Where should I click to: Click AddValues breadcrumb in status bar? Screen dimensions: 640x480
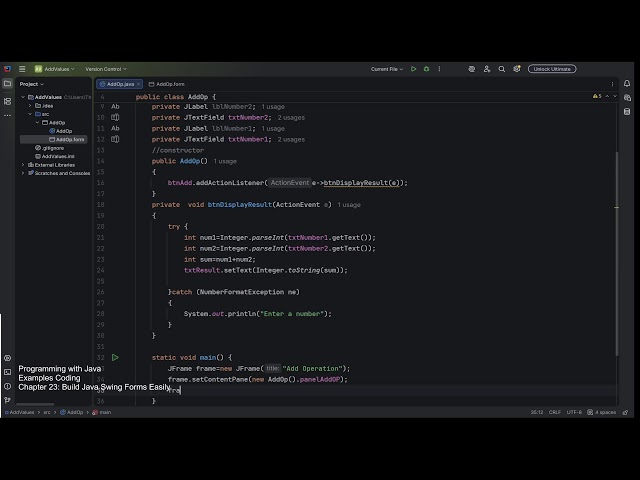[x=20, y=412]
